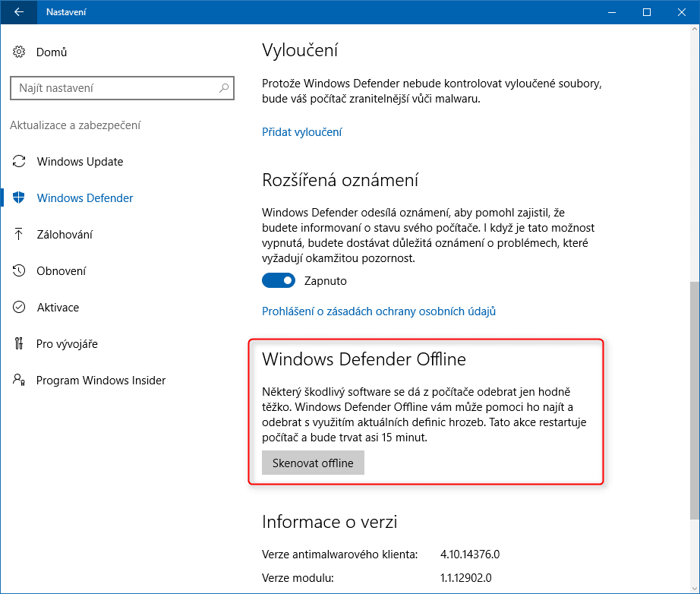Click the Windows Update refresh icon
This screenshot has width=700, height=594.
(19, 161)
